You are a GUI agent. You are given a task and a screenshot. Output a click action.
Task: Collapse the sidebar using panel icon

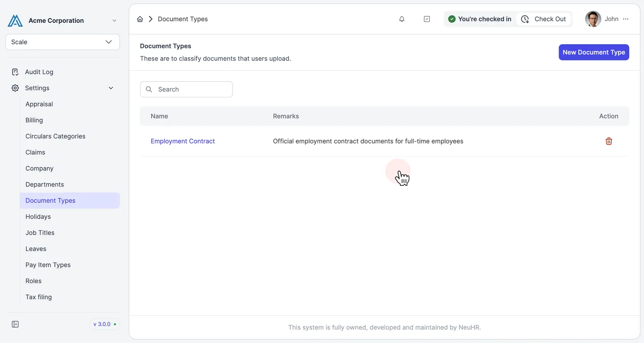point(15,324)
